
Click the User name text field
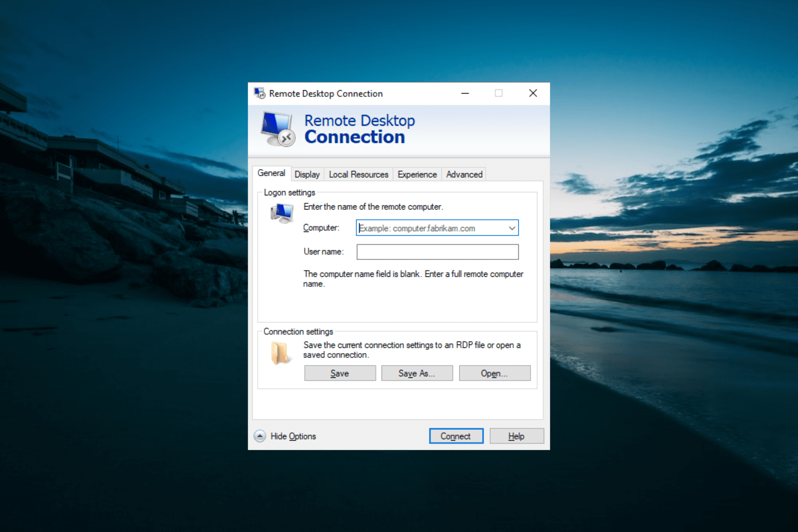(x=438, y=252)
